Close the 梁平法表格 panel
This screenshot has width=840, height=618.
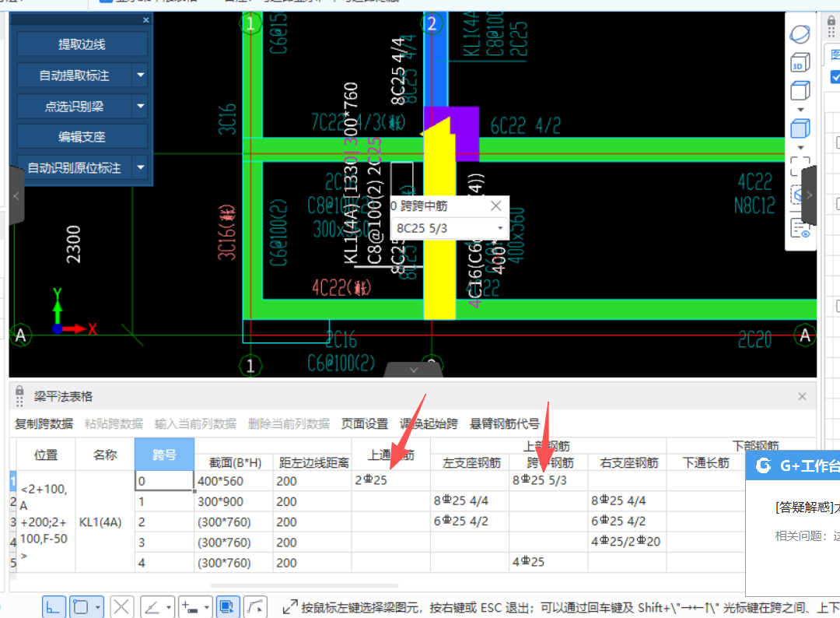point(802,396)
